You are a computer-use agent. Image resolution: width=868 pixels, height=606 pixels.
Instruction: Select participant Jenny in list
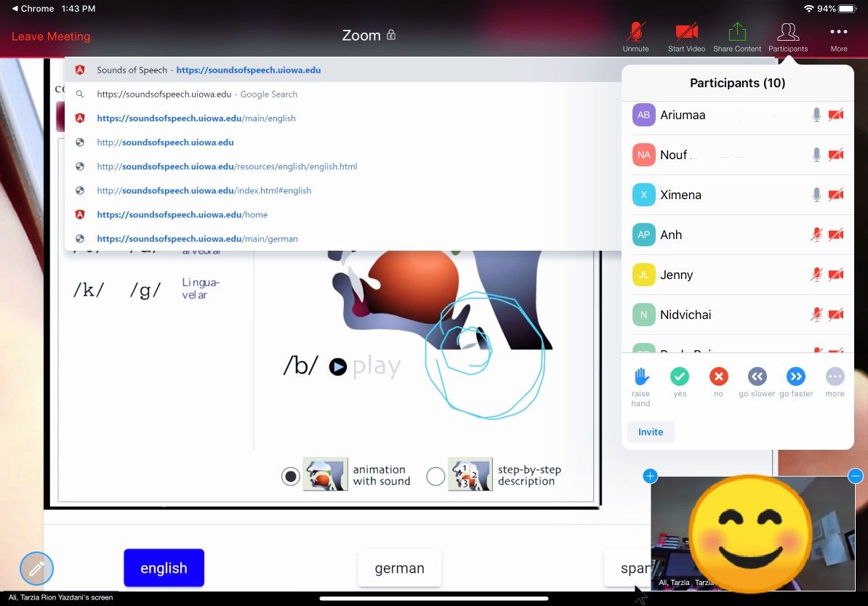[737, 275]
